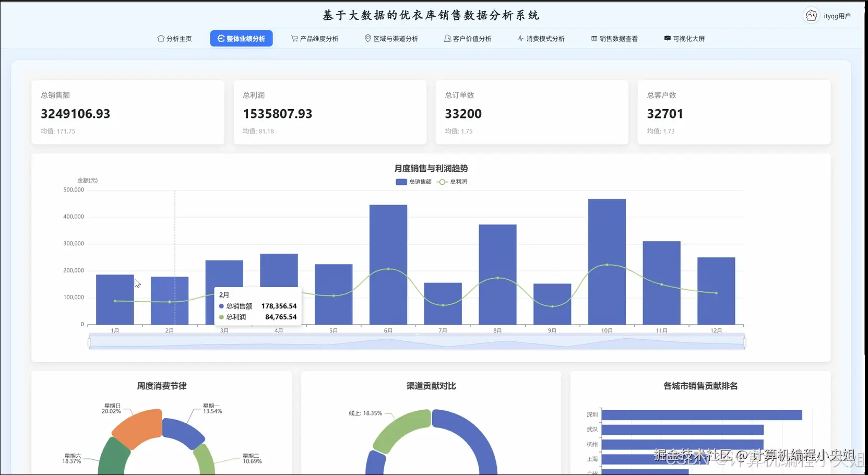Screen dimensions: 868x475
Task: Click the data zoom slider below the trend chart
Action: (416, 342)
